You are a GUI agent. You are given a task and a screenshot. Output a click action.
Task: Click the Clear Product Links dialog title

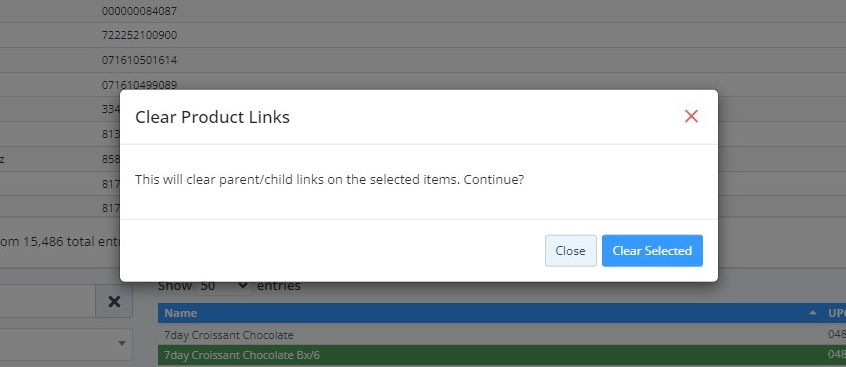click(x=212, y=117)
